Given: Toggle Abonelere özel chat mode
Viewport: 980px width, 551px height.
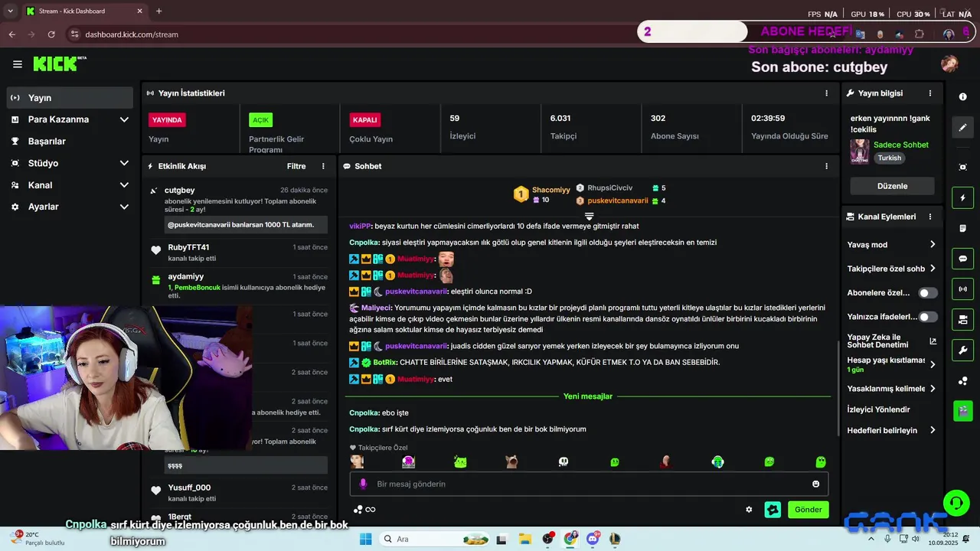Looking at the screenshot, I should coord(928,292).
